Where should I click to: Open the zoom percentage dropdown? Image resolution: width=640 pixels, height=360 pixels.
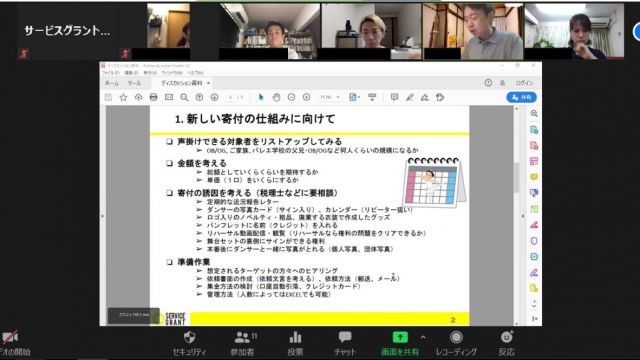click(330, 97)
